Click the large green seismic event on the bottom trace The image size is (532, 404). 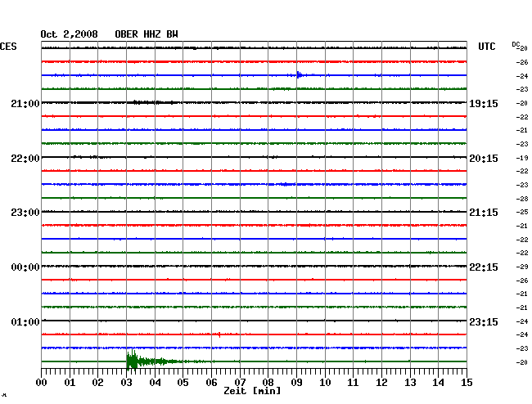(149, 361)
